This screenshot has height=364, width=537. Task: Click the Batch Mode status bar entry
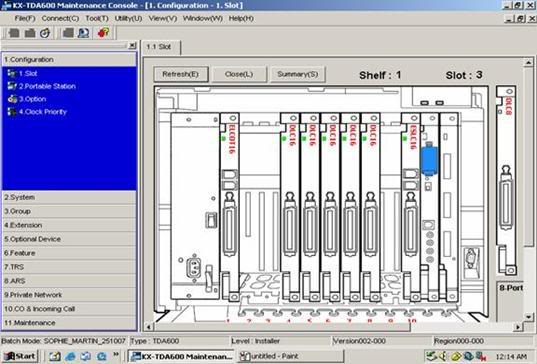64,341
